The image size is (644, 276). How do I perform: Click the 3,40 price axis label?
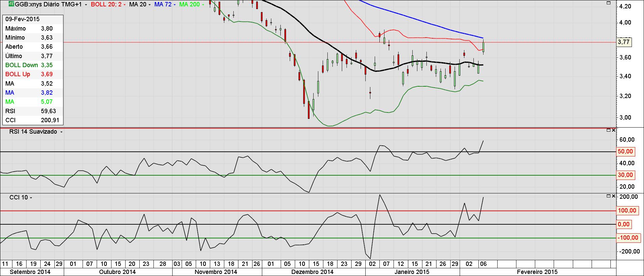[x=625, y=76]
